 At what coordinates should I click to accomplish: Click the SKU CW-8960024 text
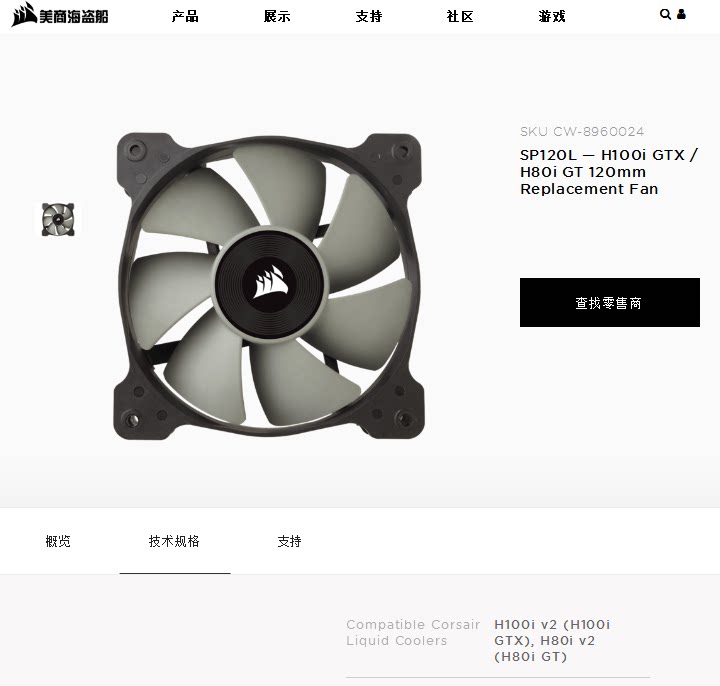pyautogui.click(x=582, y=132)
